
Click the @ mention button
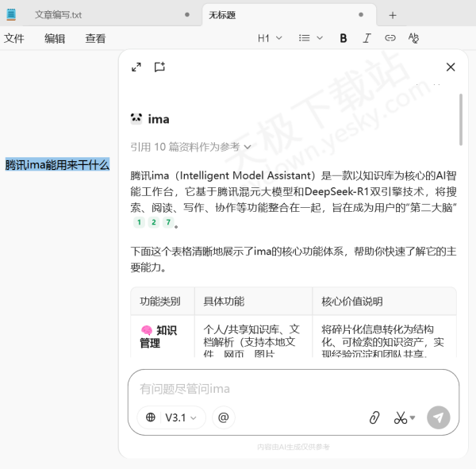point(223,417)
